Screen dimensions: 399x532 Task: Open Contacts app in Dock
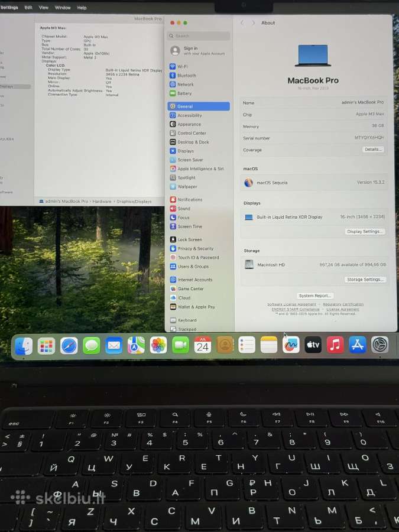pos(225,345)
